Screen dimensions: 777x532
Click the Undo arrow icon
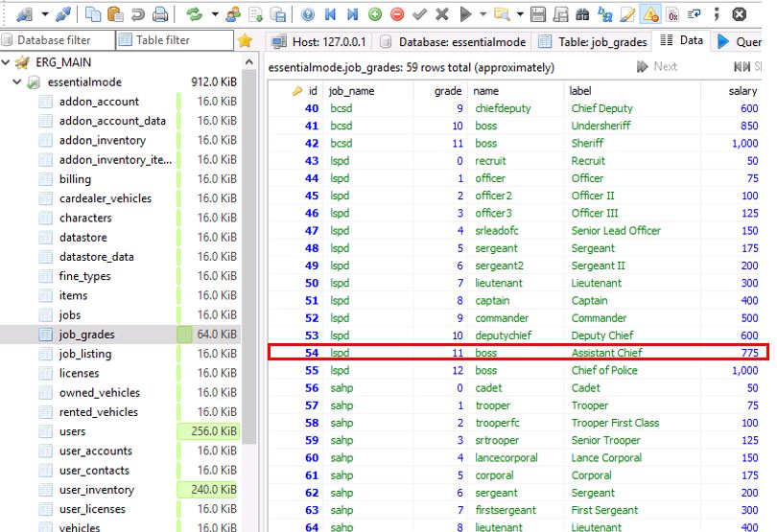pyautogui.click(x=138, y=14)
